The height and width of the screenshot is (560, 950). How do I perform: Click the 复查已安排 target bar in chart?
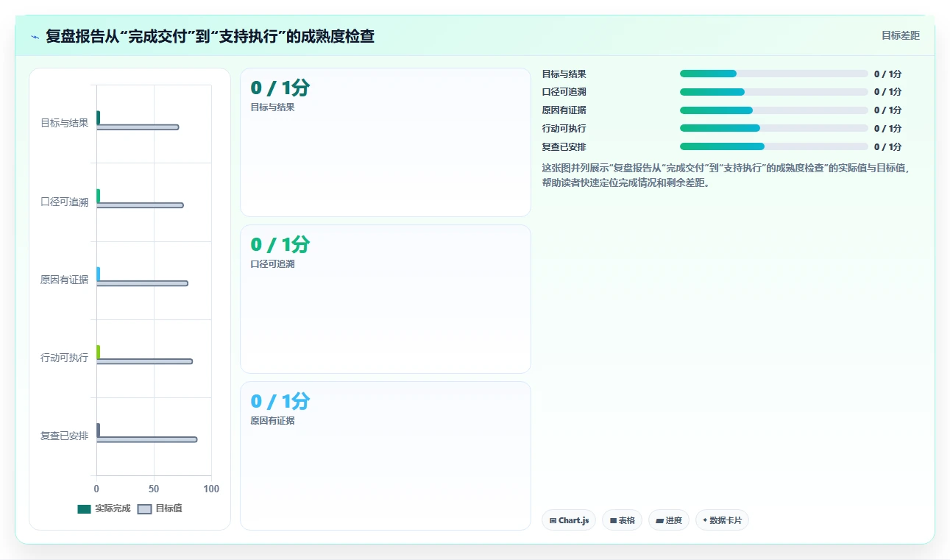146,439
